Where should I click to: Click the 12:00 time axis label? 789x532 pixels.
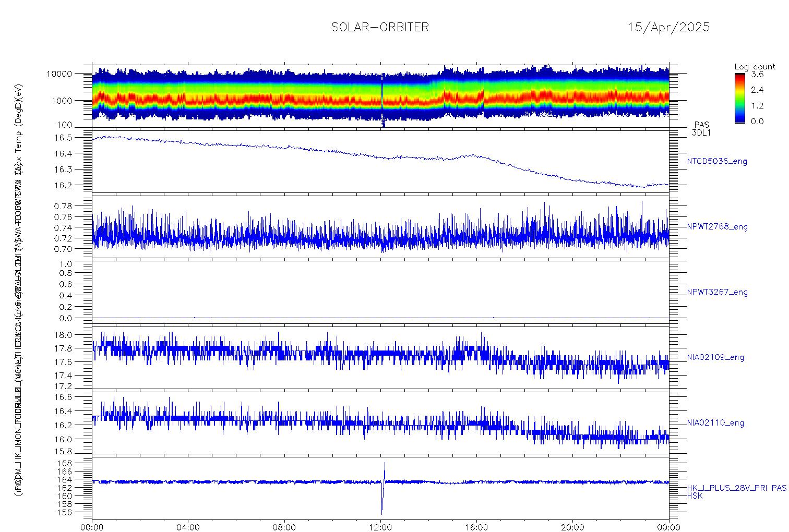pyautogui.click(x=380, y=527)
